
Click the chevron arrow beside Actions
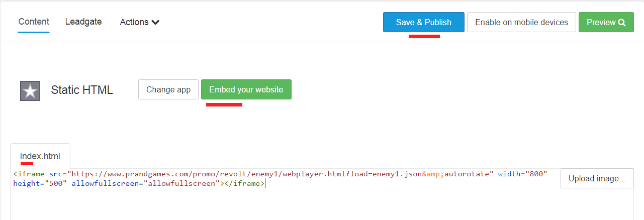155,22
